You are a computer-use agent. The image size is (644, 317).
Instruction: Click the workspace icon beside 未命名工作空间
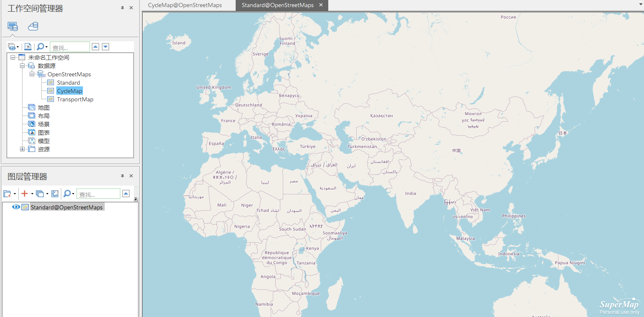pyautogui.click(x=22, y=58)
